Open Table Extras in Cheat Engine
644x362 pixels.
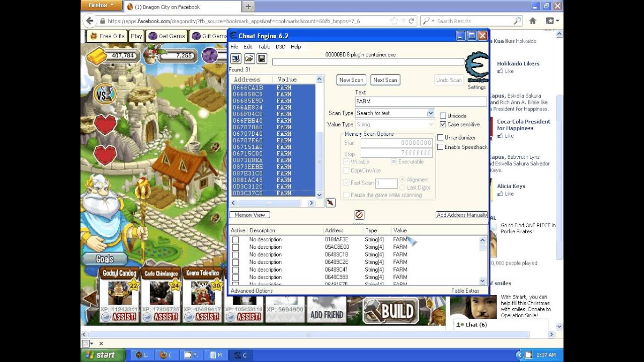(x=465, y=291)
